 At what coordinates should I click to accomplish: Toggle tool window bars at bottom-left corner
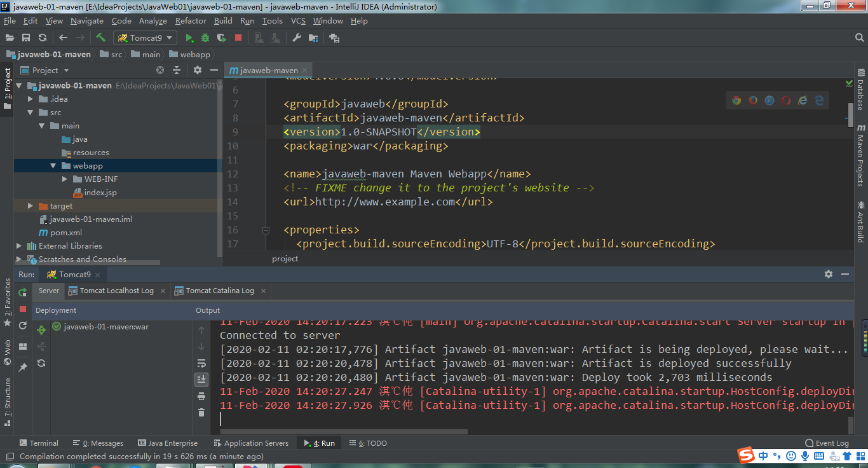pyautogui.click(x=9, y=456)
